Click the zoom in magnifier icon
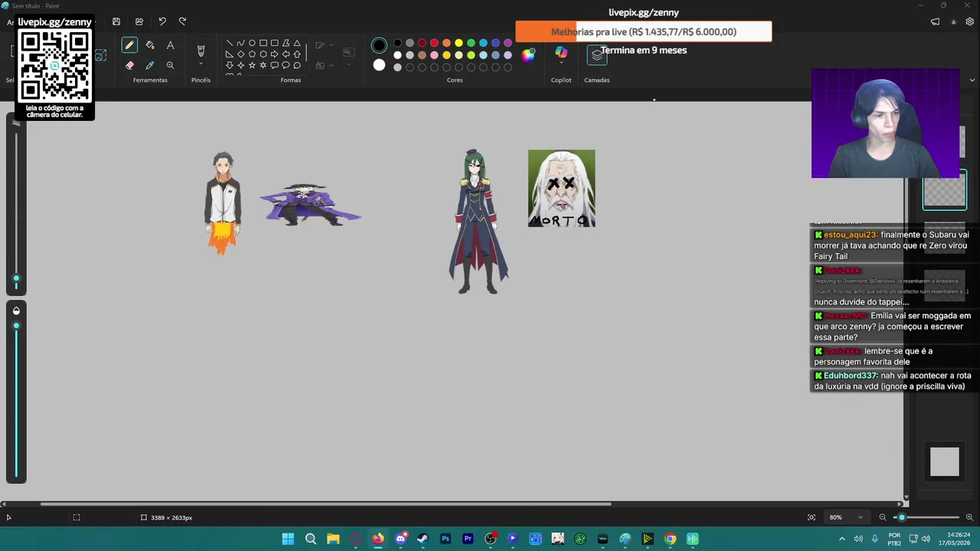980x551 pixels. pos(970,517)
